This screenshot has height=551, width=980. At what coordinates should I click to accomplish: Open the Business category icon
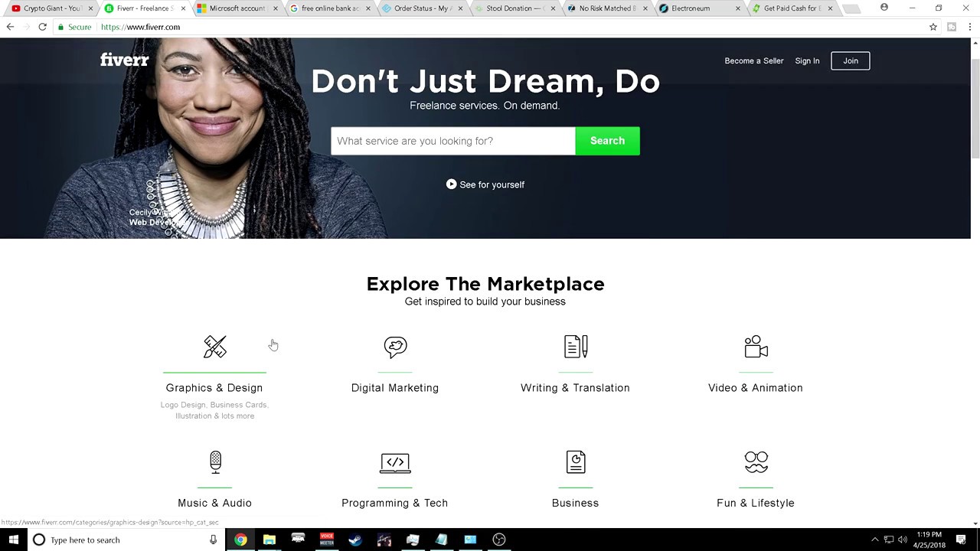click(576, 462)
